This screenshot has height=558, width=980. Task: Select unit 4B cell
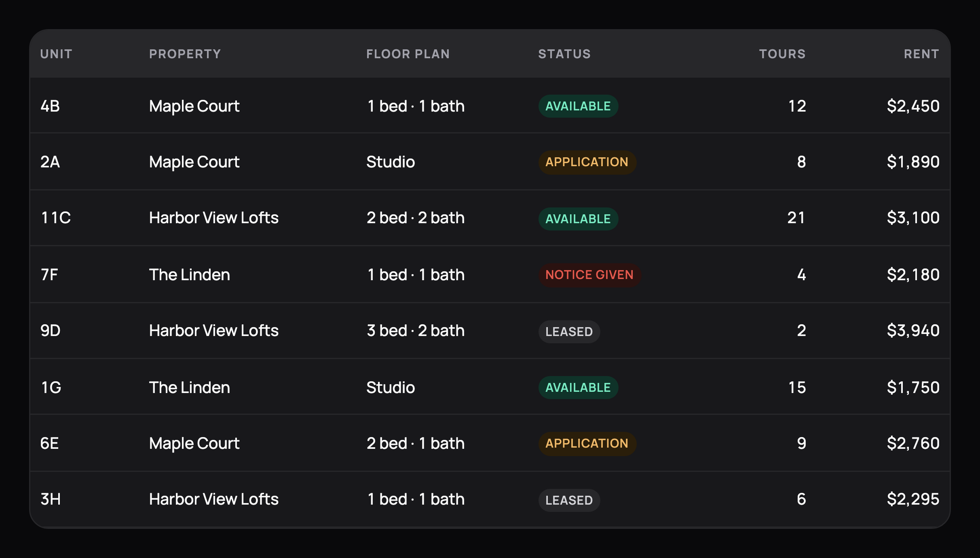[50, 106]
